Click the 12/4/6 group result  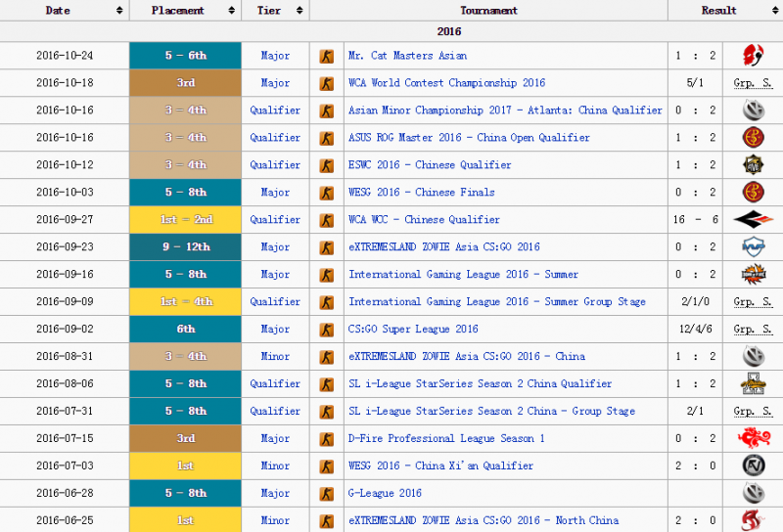coord(696,329)
